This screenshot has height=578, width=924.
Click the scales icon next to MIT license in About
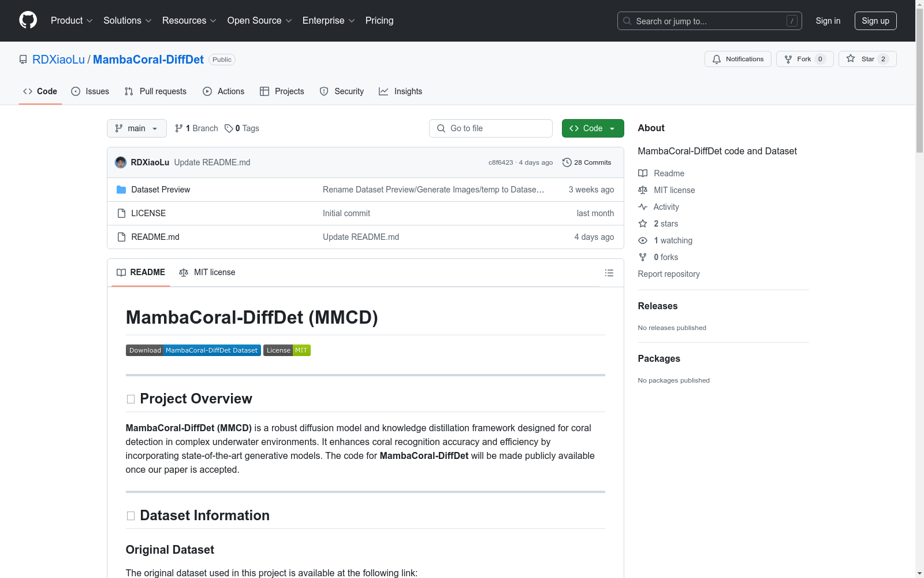point(643,190)
